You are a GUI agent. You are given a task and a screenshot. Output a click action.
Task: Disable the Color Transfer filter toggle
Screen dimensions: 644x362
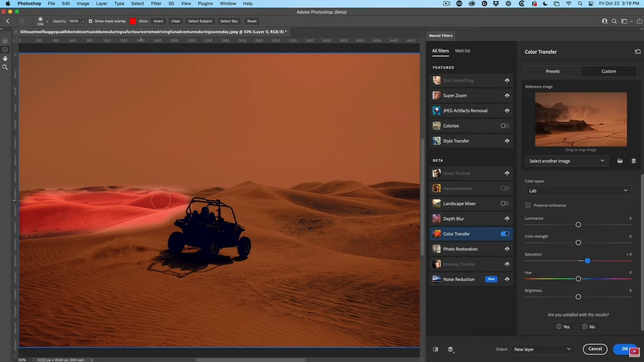click(x=505, y=233)
